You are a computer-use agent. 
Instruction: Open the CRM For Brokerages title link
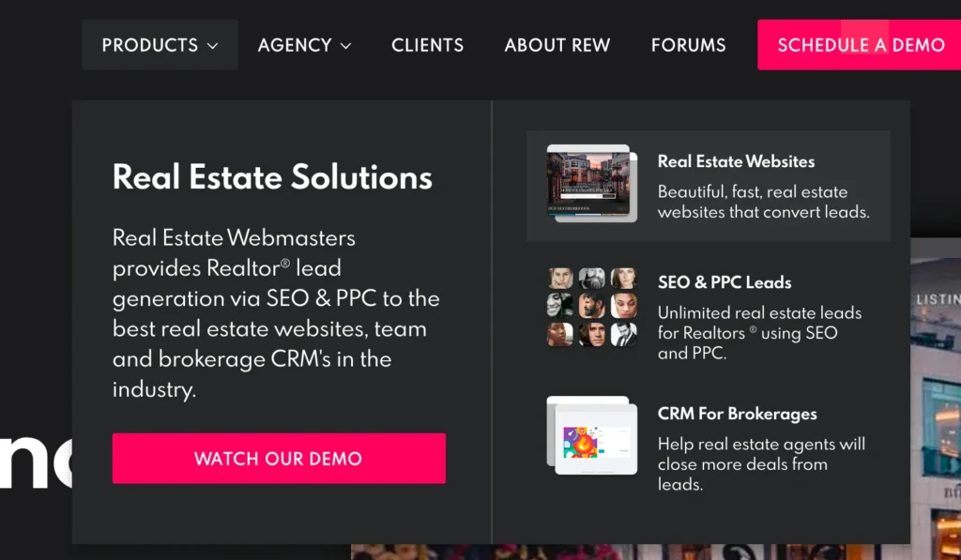click(x=738, y=414)
